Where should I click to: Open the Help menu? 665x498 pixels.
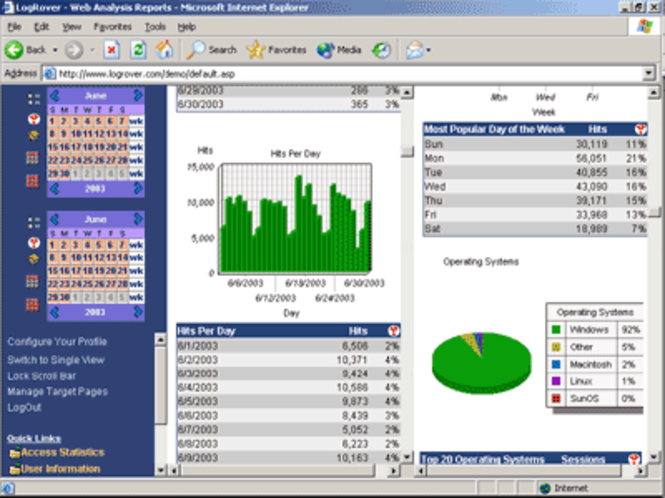click(187, 27)
